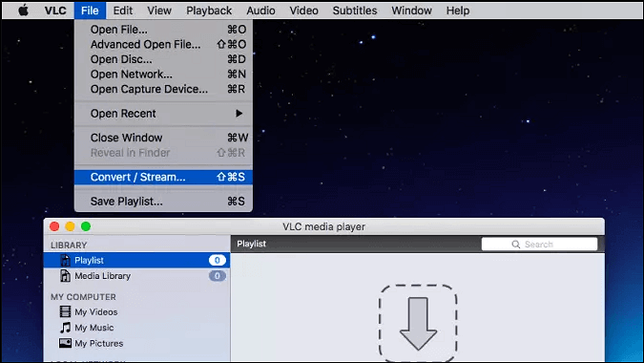Minimize the VLC media player window

[70, 226]
